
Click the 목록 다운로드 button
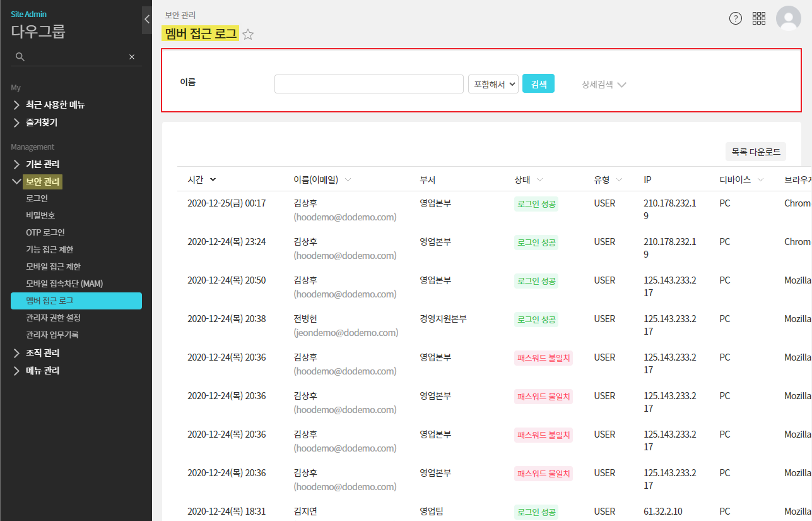pyautogui.click(x=755, y=152)
